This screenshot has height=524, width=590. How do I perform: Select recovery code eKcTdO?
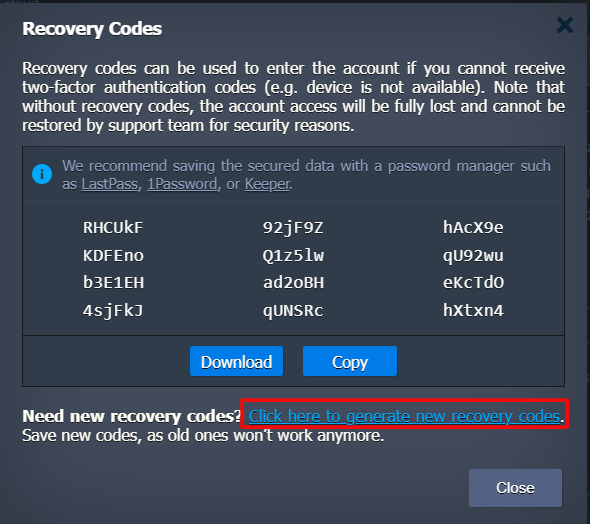tap(473, 283)
